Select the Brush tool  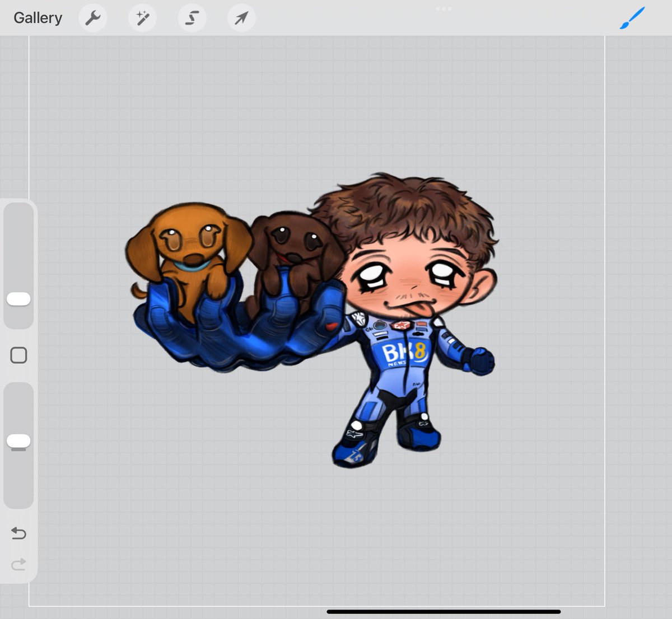click(632, 18)
